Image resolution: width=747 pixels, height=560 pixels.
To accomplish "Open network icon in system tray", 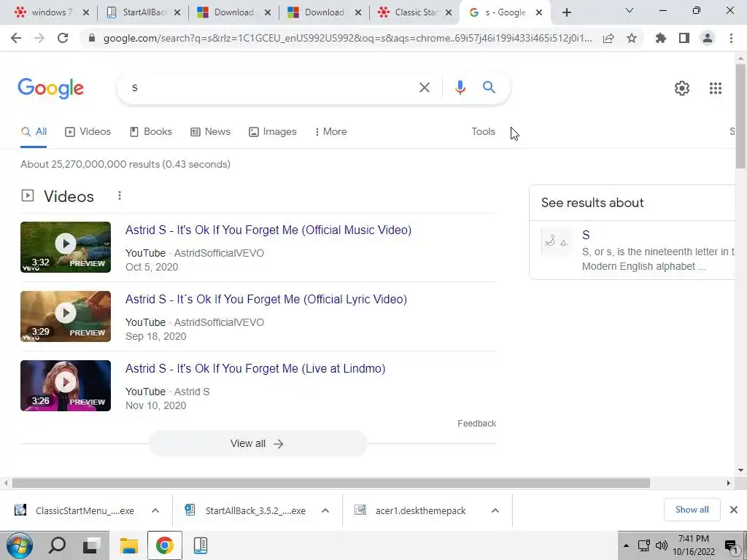I will pyautogui.click(x=644, y=545).
